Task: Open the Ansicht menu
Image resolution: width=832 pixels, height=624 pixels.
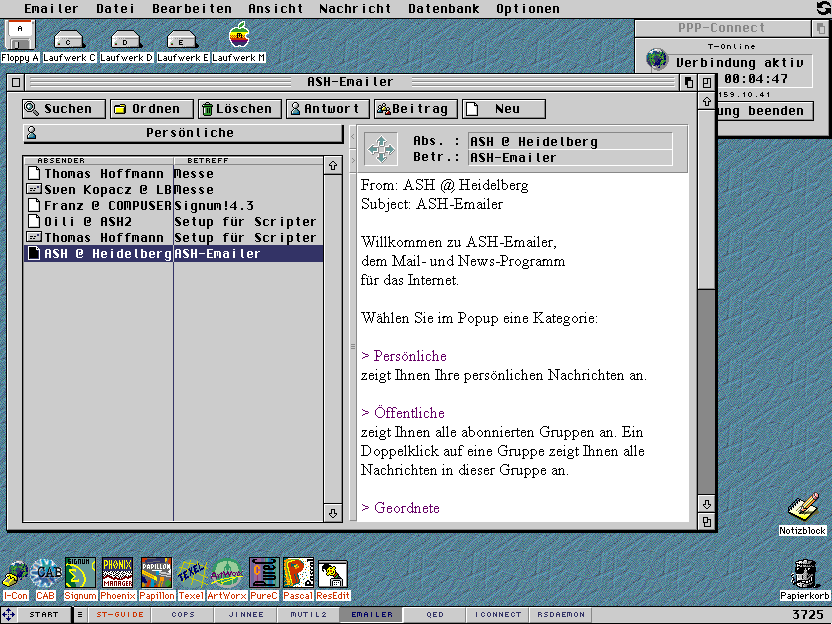Action: (275, 8)
